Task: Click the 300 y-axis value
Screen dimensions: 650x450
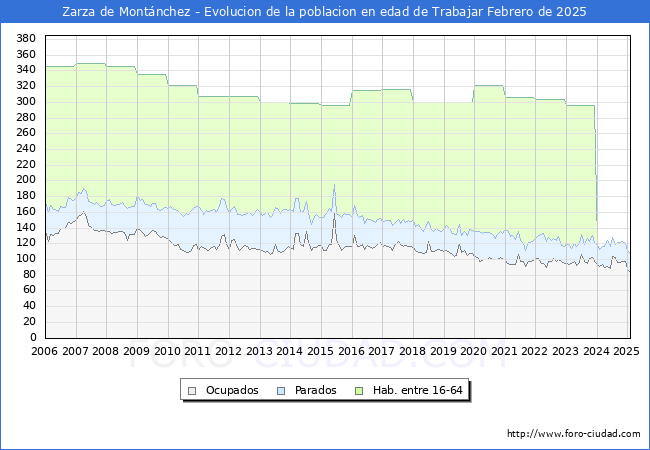Action: pyautogui.click(x=26, y=102)
